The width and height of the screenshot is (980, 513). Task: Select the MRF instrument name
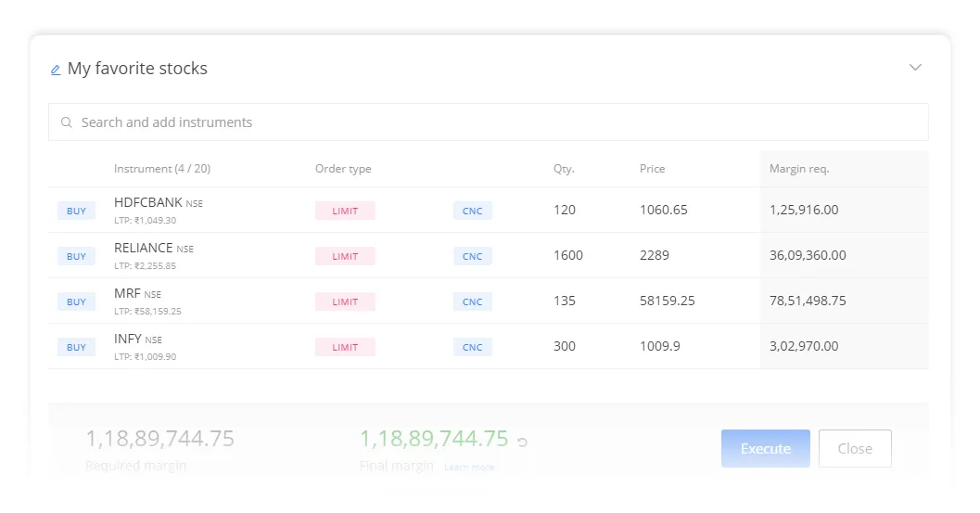(127, 293)
